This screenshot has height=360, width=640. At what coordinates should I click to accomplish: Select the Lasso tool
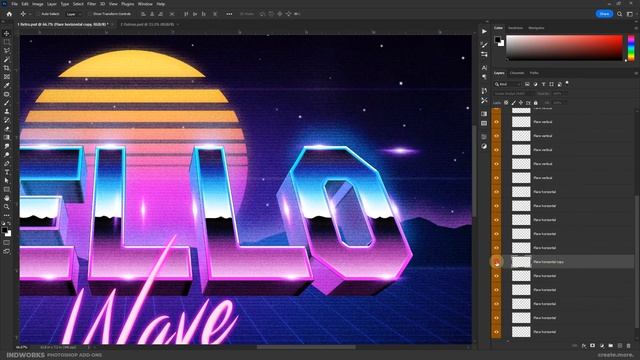coord(7,51)
